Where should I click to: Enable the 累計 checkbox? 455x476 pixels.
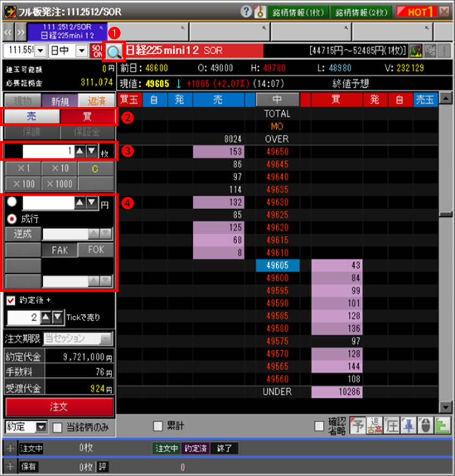(x=158, y=426)
